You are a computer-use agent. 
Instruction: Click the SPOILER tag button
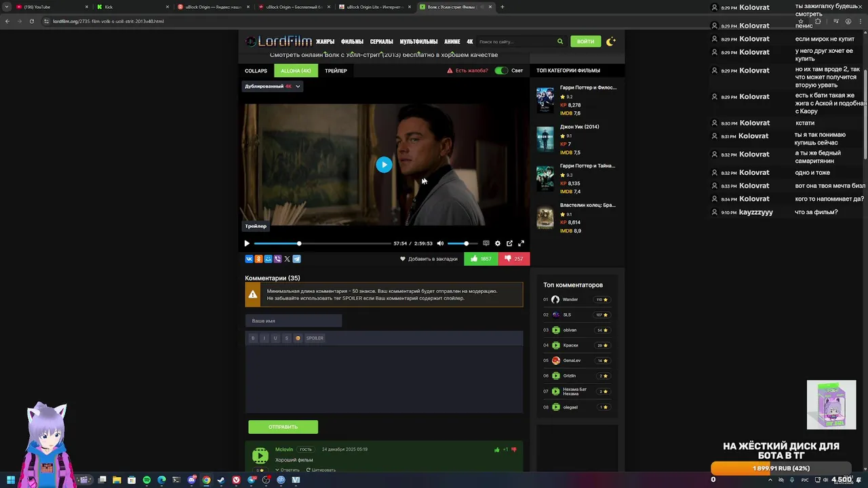[x=315, y=338]
